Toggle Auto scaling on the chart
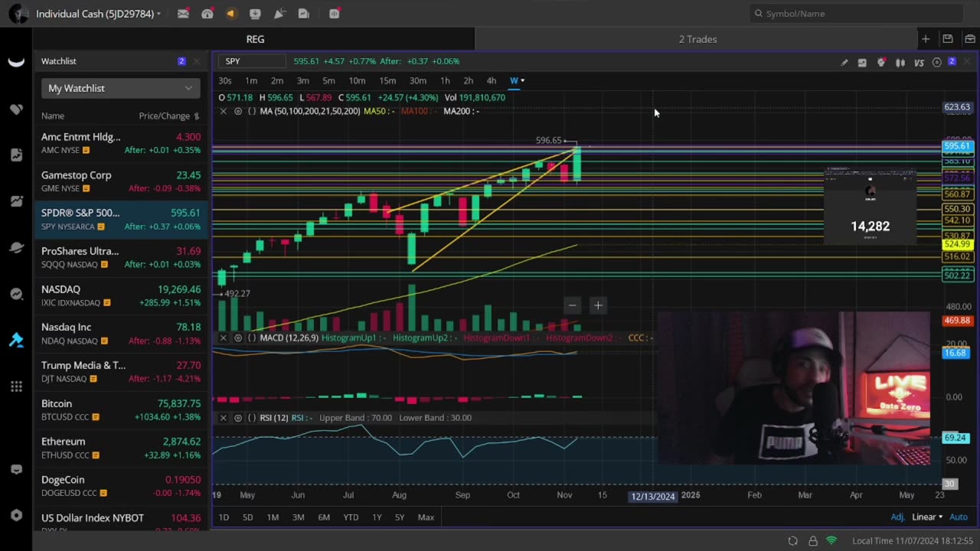Screen dimensions: 980x551 click(x=959, y=517)
